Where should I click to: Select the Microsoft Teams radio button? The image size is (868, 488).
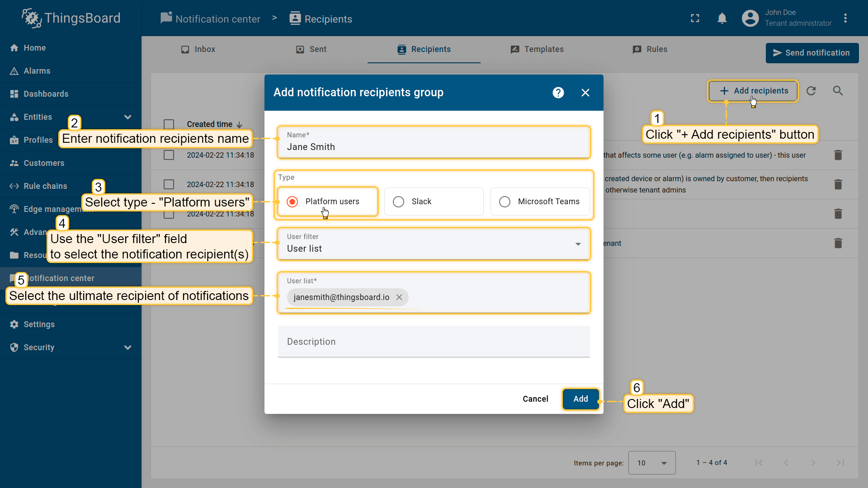(x=505, y=202)
